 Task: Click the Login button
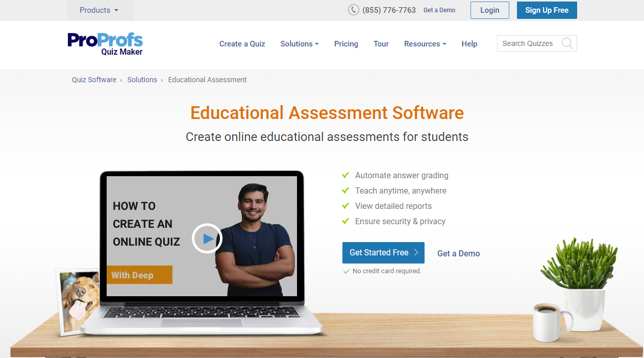coord(490,10)
